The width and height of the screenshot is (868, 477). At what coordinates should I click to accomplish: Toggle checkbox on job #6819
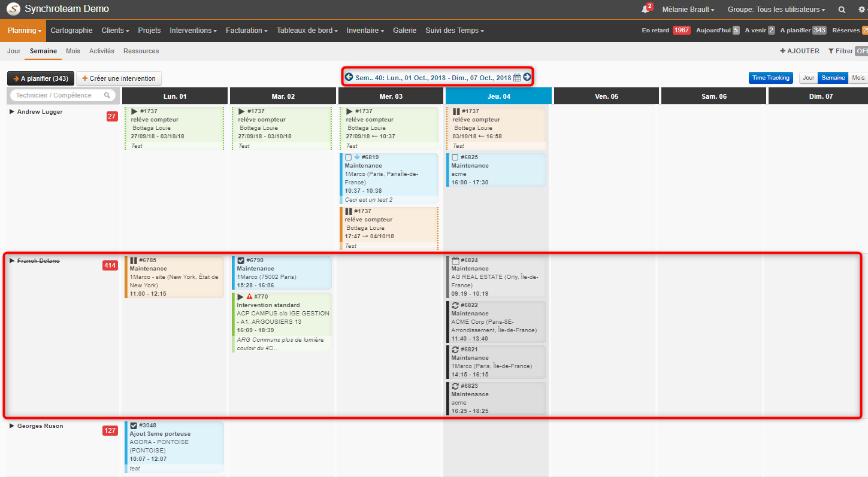(x=349, y=157)
